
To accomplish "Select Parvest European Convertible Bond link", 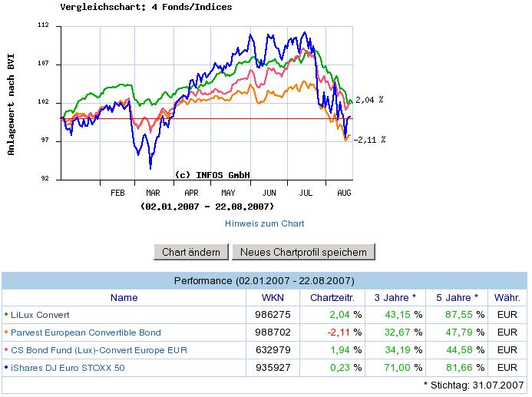I will coord(84,332).
